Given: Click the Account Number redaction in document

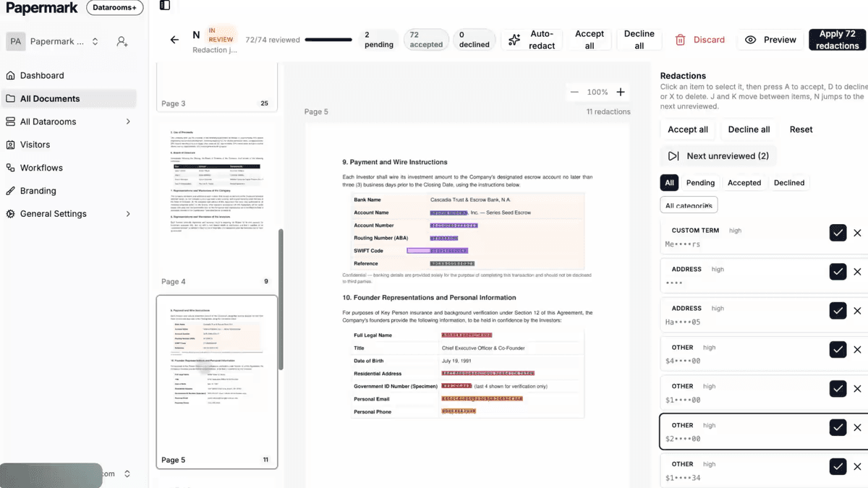Looking at the screenshot, I should [454, 226].
